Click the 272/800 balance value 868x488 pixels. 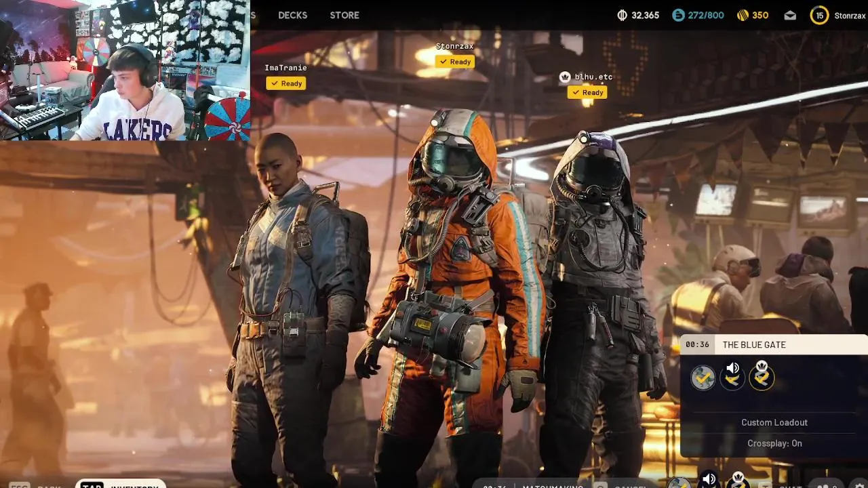706,15
